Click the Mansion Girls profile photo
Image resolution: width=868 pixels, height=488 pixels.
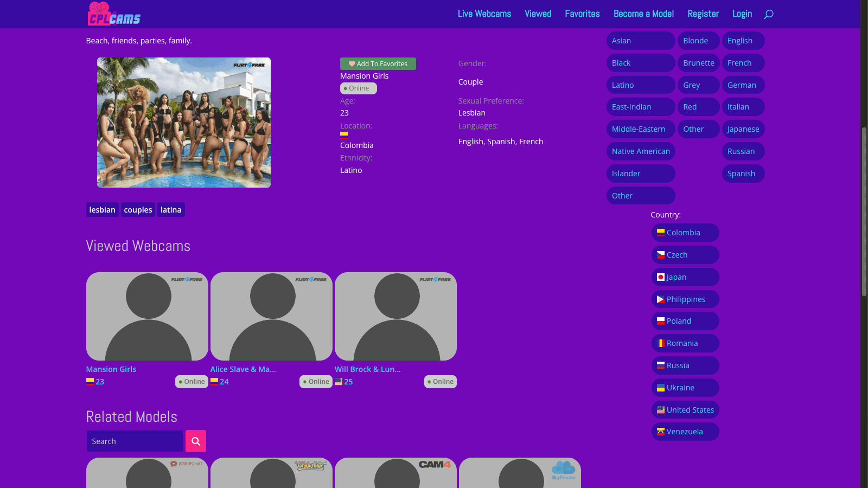[x=184, y=123]
